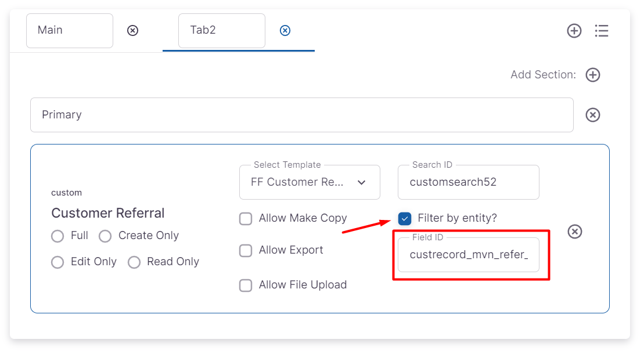Pick the Edit Only radio button
The width and height of the screenshot is (644, 354).
click(57, 262)
